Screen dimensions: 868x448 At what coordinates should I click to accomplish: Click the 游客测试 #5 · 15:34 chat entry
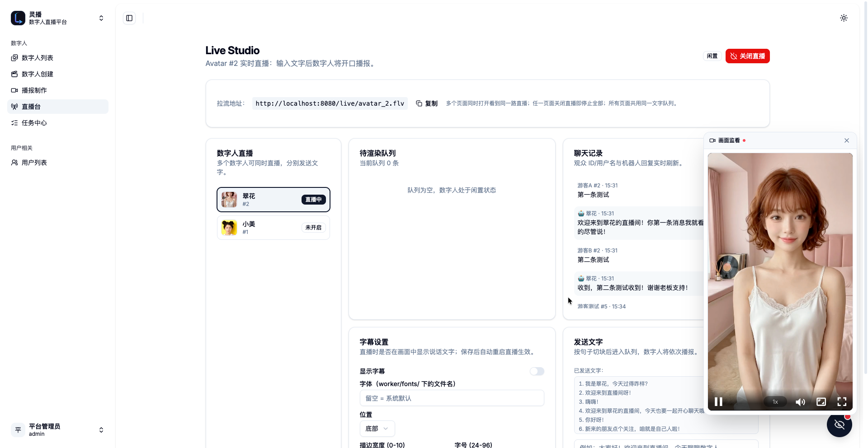[x=601, y=306]
